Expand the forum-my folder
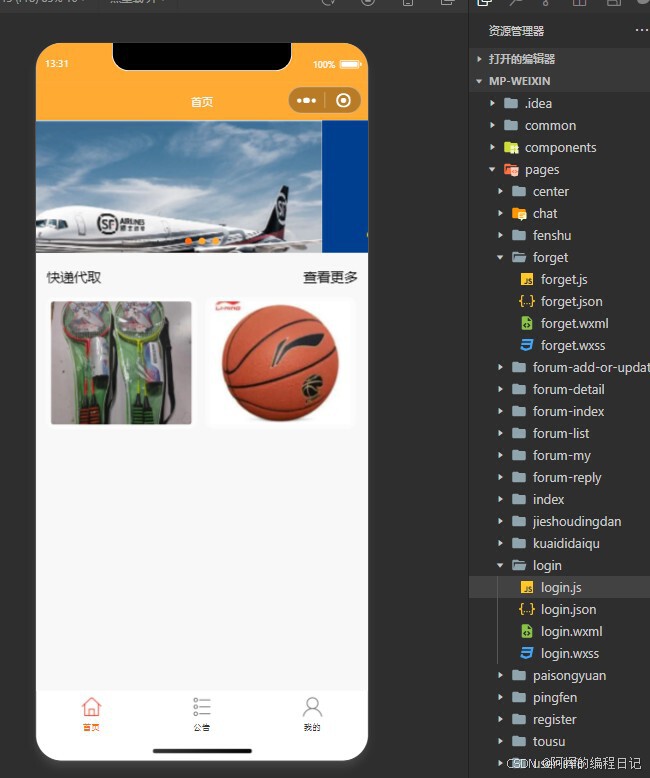Screen dimensions: 650x778 tap(559, 455)
